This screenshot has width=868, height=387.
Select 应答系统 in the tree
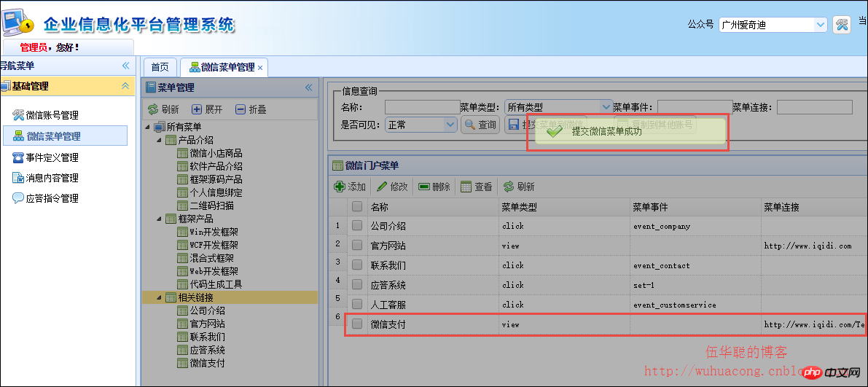[207, 350]
